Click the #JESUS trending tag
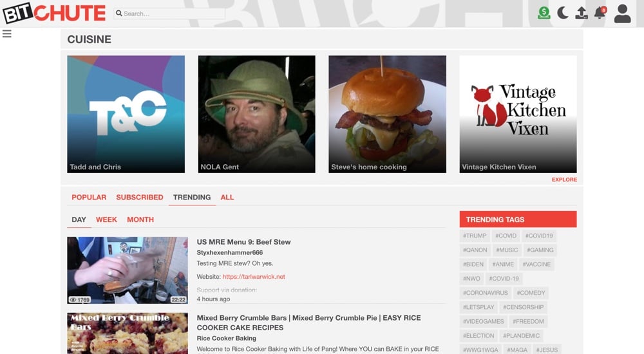 tap(547, 350)
